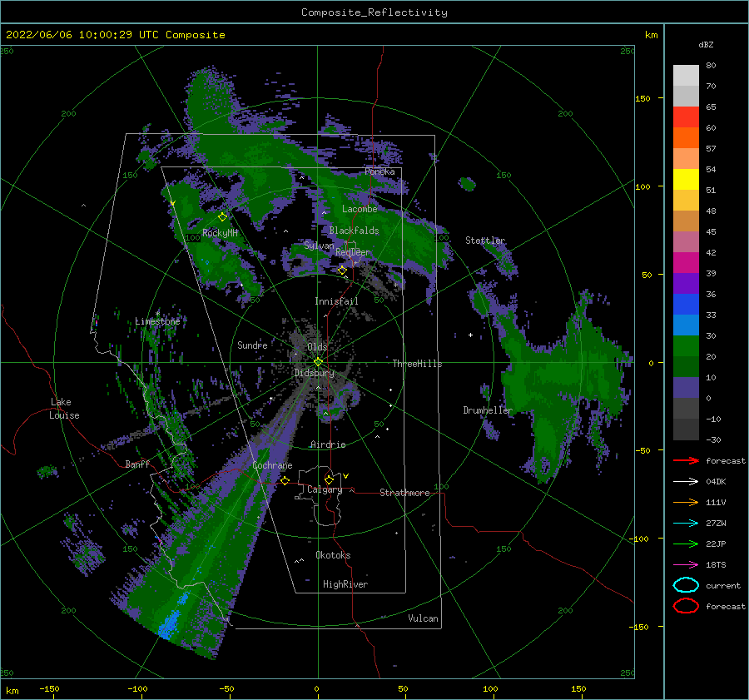
Task: Click the Olds town label
Action: tap(317, 347)
